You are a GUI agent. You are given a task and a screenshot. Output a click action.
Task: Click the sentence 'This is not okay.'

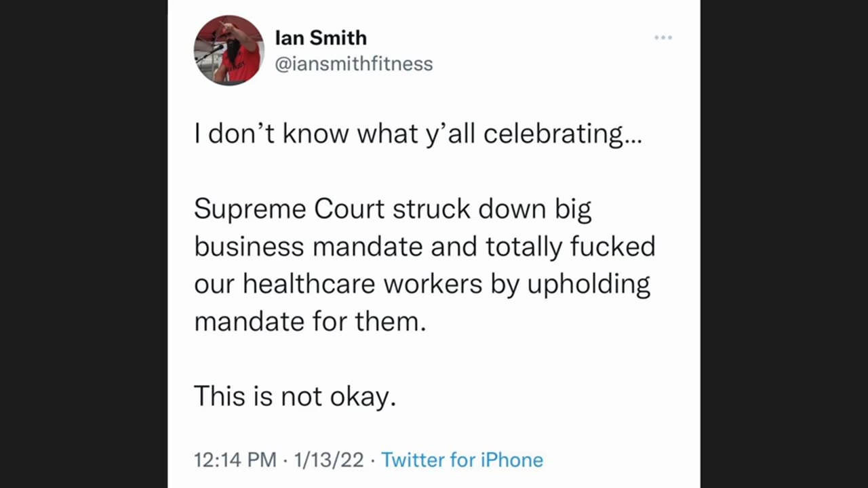pyautogui.click(x=295, y=396)
